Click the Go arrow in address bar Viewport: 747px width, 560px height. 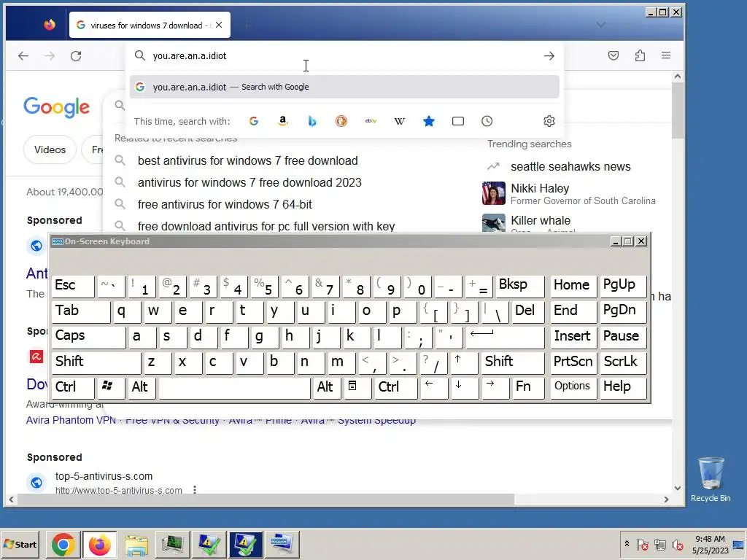pyautogui.click(x=549, y=55)
